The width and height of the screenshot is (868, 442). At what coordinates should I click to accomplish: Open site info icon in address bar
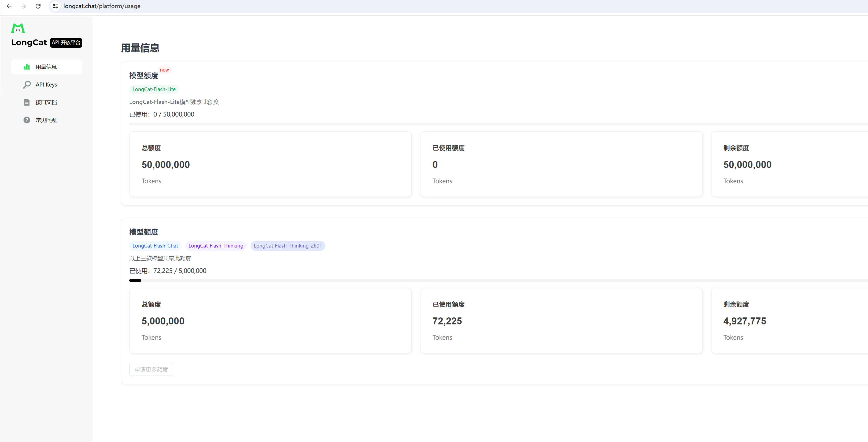(x=56, y=6)
